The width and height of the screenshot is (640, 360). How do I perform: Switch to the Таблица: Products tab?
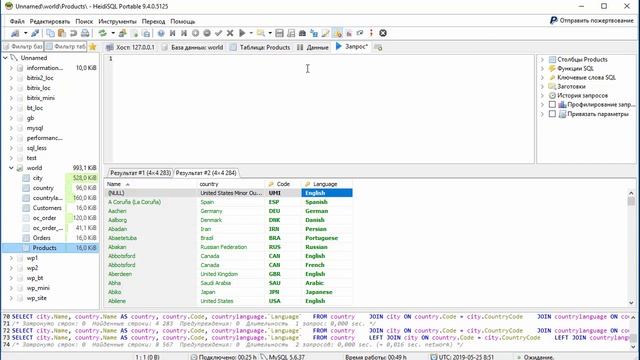click(x=260, y=47)
